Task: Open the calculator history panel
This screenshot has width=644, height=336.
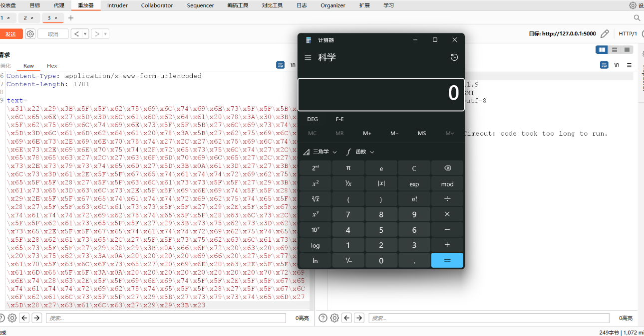Action: pyautogui.click(x=454, y=58)
